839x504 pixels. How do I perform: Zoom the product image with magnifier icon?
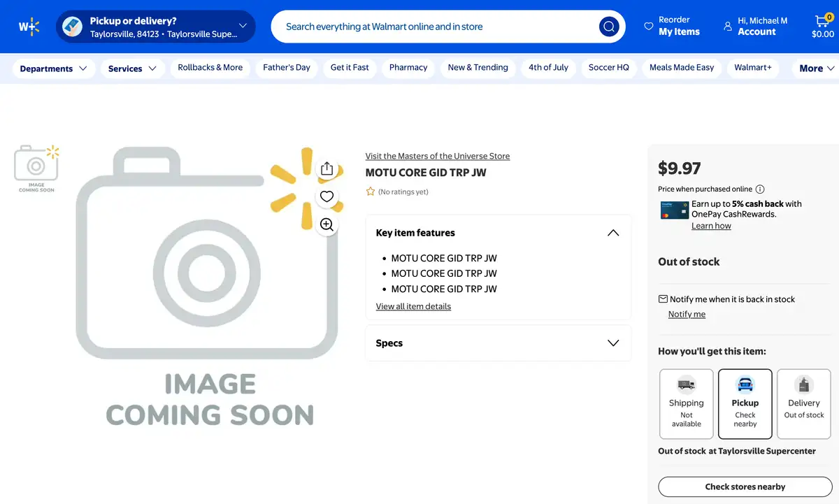coord(327,224)
